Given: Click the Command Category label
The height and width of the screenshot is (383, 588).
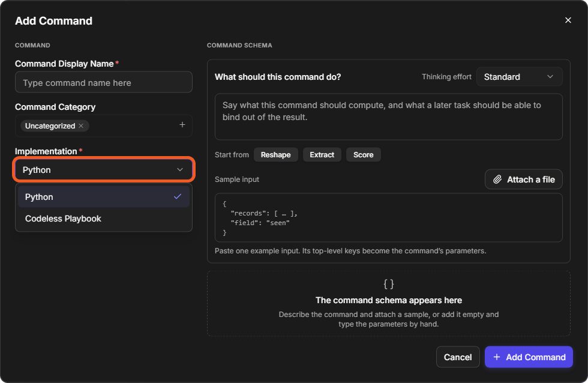Looking at the screenshot, I should click(55, 107).
